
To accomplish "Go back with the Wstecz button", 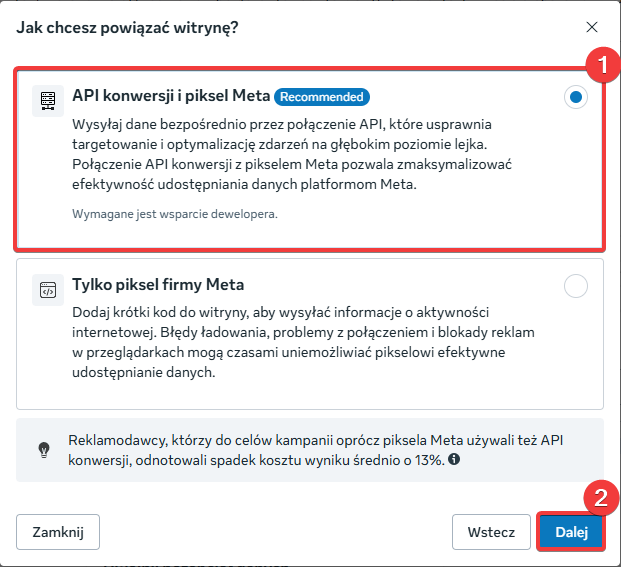I will (491, 532).
